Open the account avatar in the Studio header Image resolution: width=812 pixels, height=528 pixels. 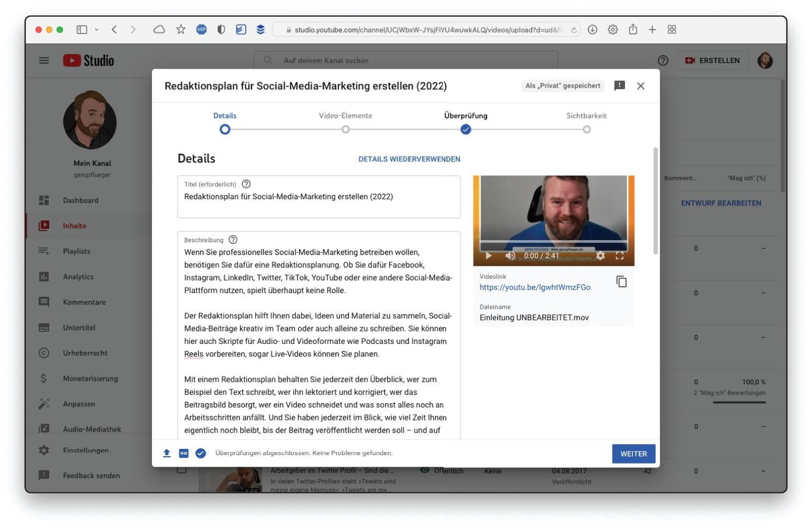(765, 60)
